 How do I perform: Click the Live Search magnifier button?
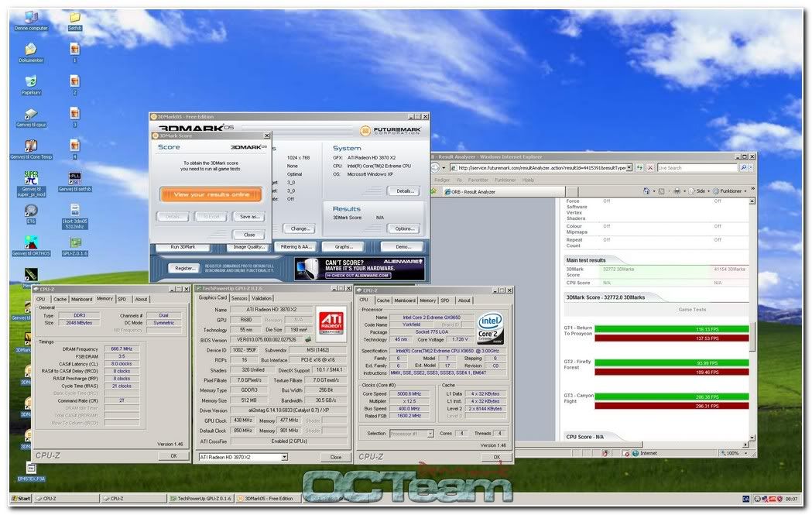[743, 168]
